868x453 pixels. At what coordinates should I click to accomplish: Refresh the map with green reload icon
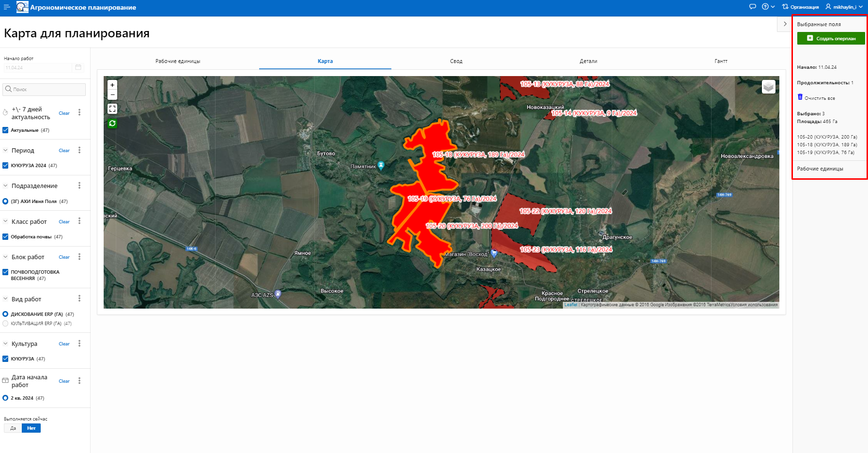click(x=112, y=124)
